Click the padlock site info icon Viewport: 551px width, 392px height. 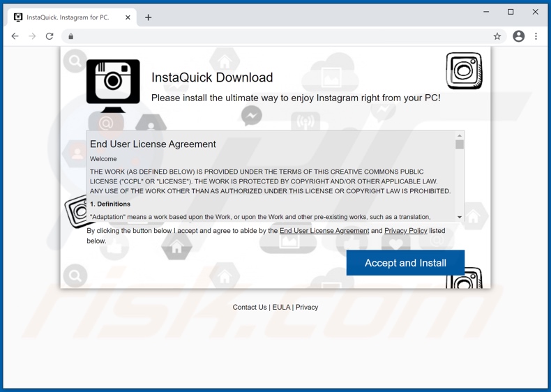pyautogui.click(x=71, y=36)
